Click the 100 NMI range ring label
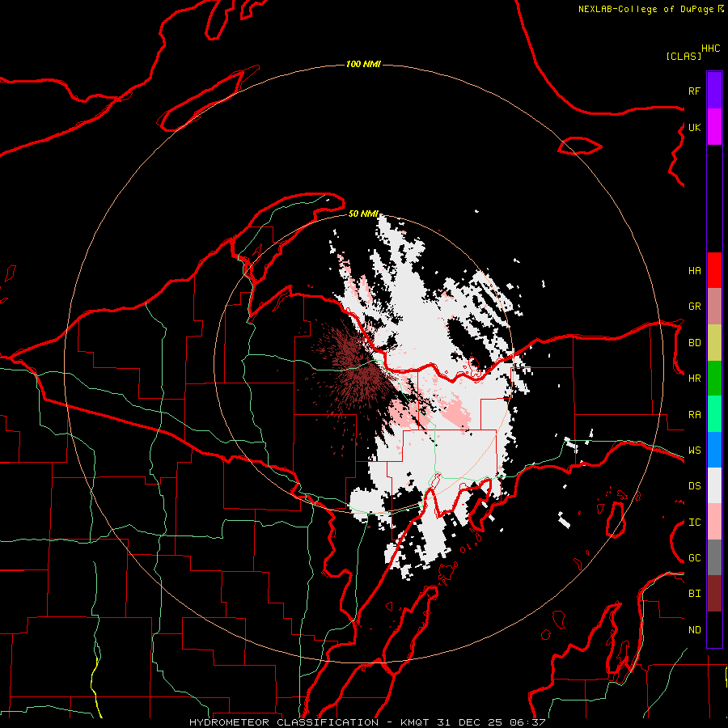Screen dimensions: 728x728 point(363,64)
